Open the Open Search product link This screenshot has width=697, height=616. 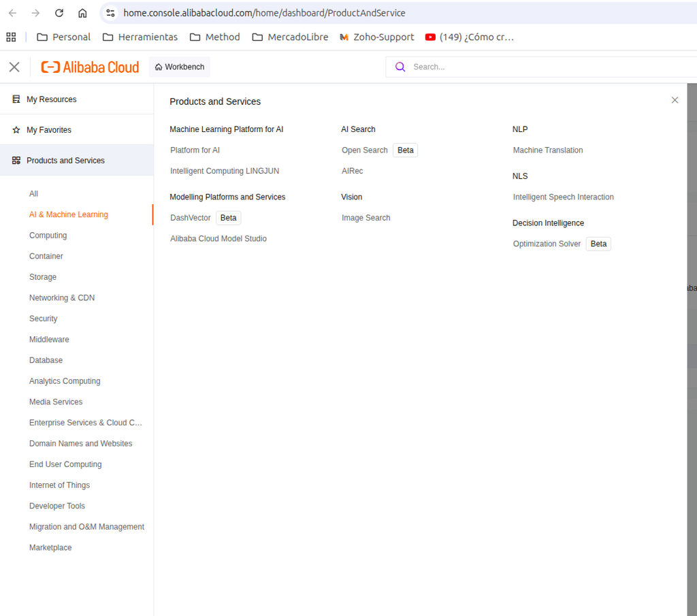pos(365,150)
